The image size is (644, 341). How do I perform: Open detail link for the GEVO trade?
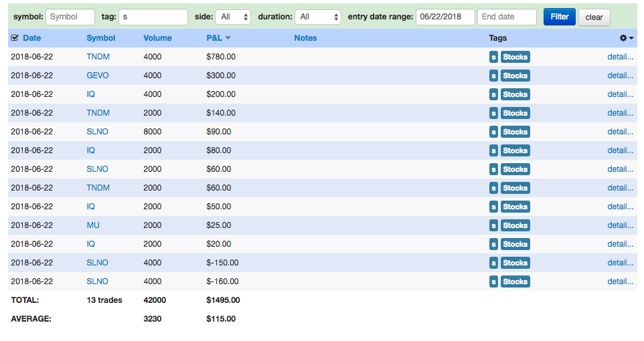(x=620, y=76)
